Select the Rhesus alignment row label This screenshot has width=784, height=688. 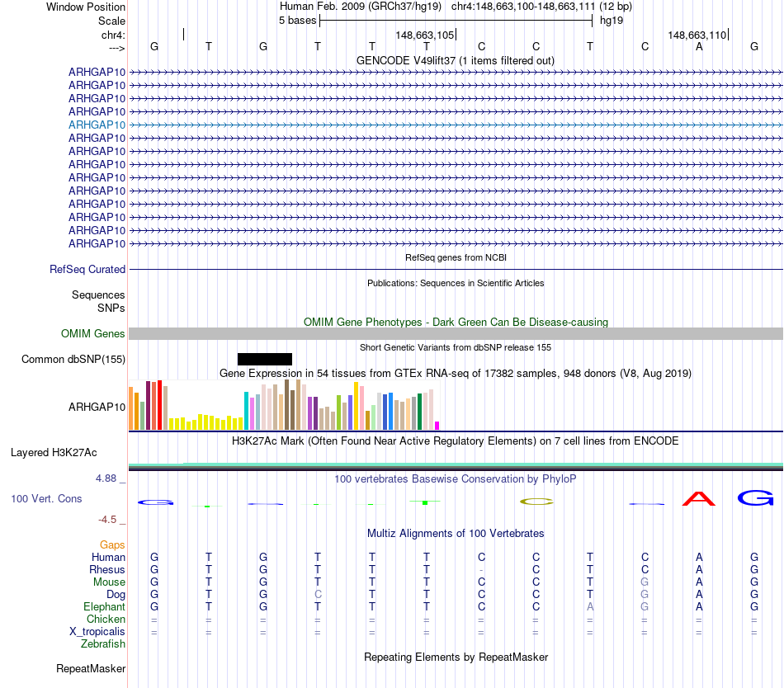tap(107, 569)
